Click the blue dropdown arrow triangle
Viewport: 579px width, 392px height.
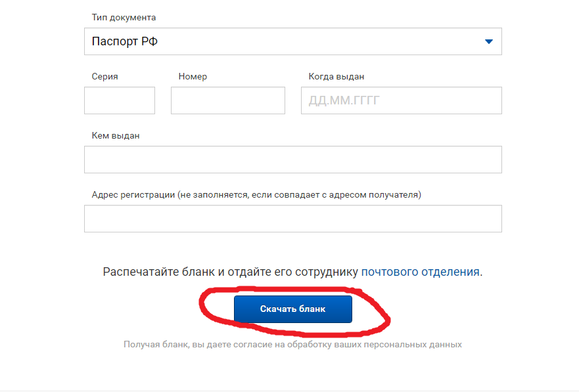pyautogui.click(x=488, y=42)
